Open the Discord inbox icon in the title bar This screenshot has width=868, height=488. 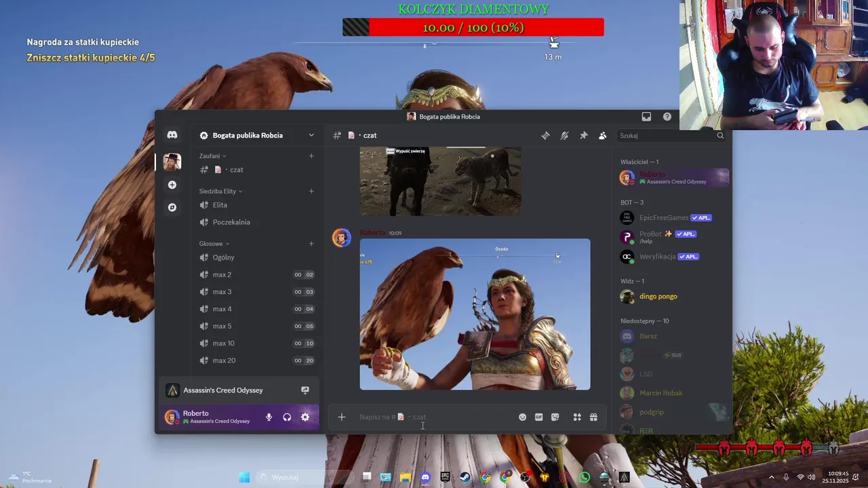(646, 117)
